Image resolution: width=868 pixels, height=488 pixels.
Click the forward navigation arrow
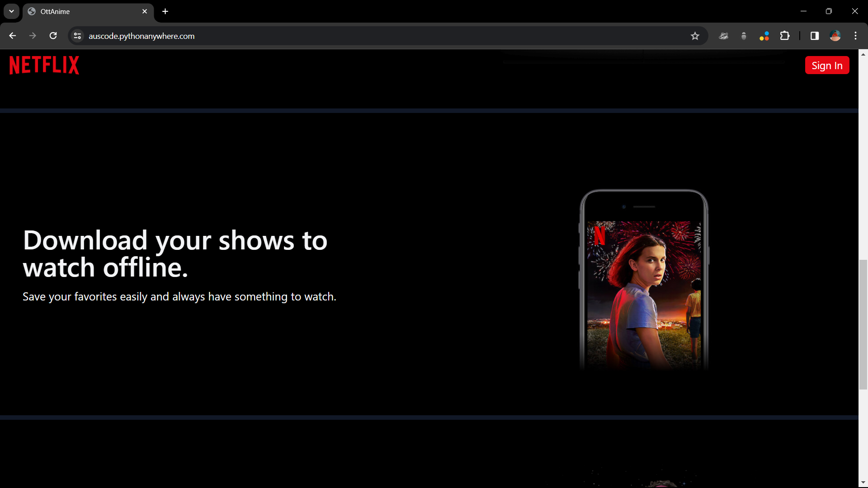(x=33, y=36)
